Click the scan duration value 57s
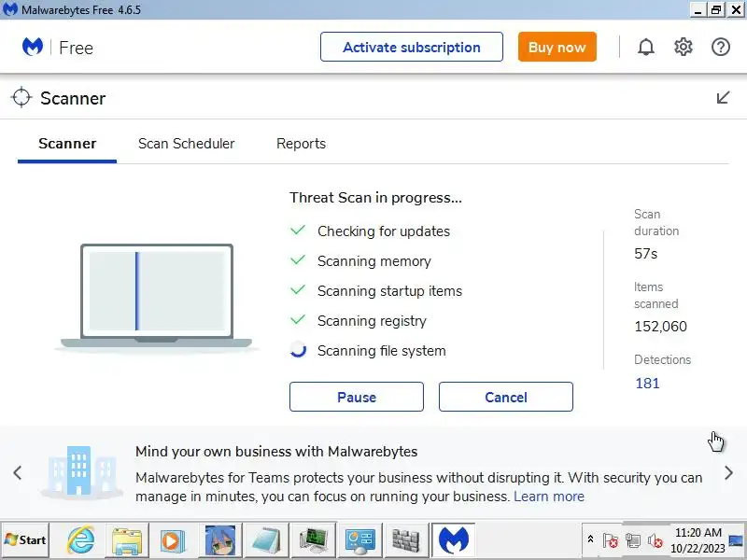 tap(645, 254)
